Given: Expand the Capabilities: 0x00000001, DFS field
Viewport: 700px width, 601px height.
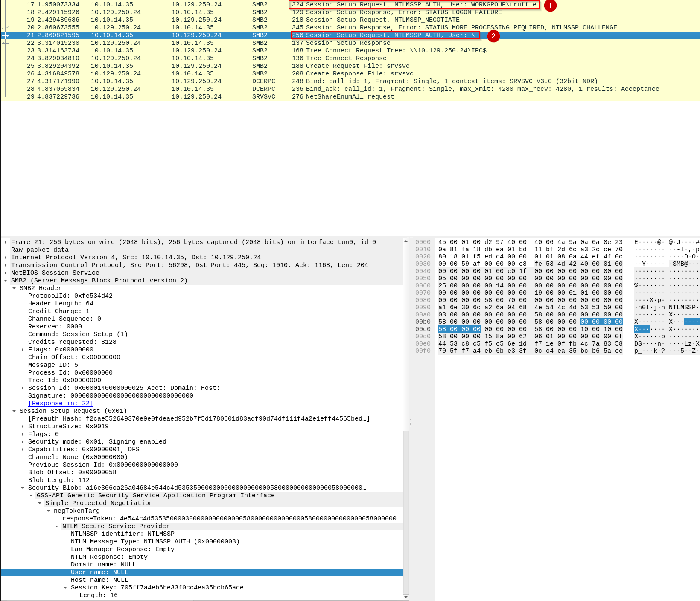Looking at the screenshot, I should tap(22, 449).
